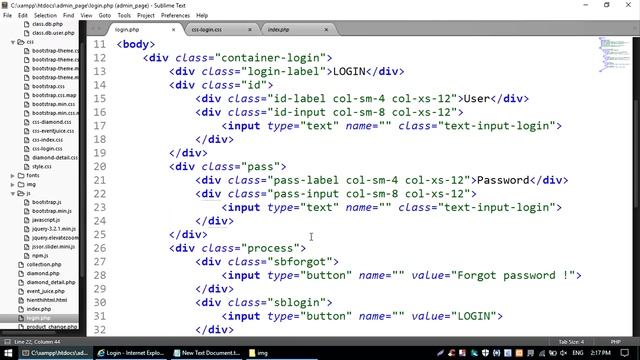Viewport: 640px width, 360px height.
Task: Open the notification center icon
Action: [x=625, y=353]
